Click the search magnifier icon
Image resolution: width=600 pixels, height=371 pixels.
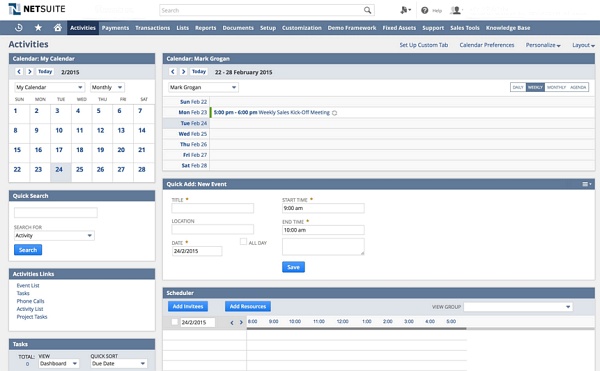pos(367,10)
